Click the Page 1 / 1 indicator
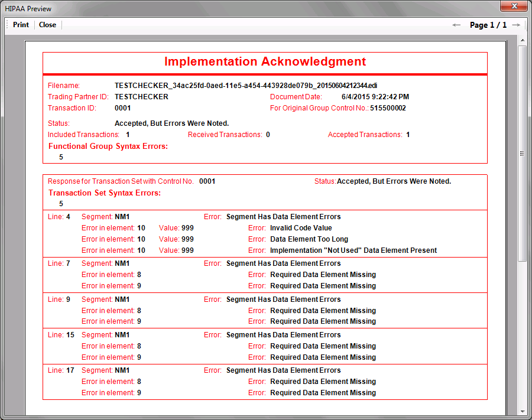Image resolution: width=532 pixels, height=420 pixels. coord(488,25)
